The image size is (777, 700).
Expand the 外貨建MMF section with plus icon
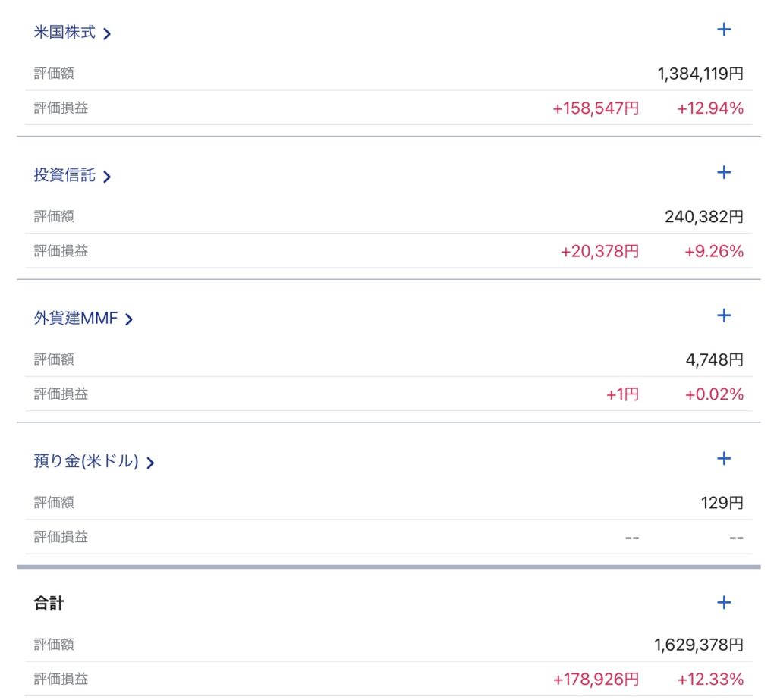click(x=723, y=315)
